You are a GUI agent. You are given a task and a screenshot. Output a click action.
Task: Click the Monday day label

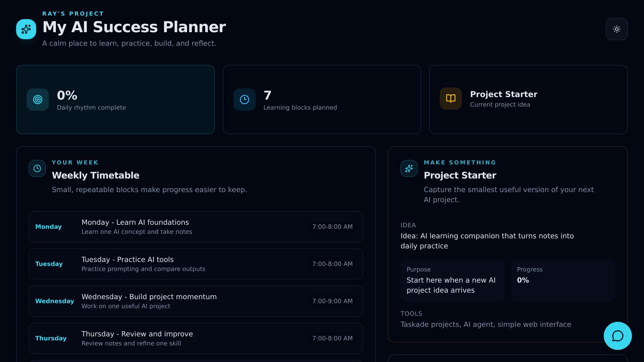pos(48,227)
